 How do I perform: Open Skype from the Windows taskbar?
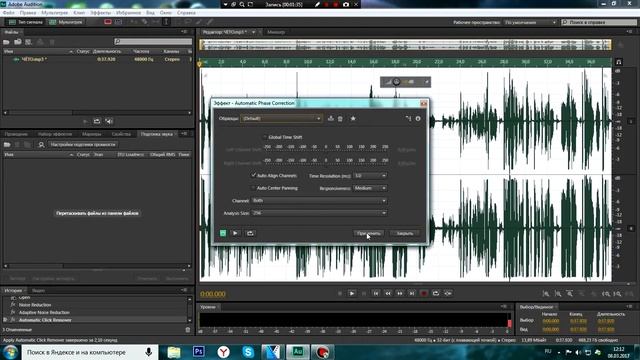248,352
